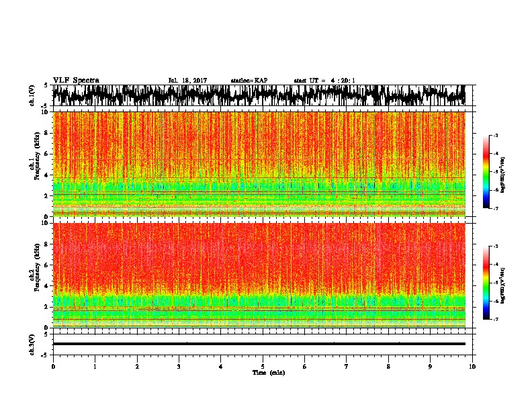Click time axis tick label "4"
532x411 pixels.
click(221, 367)
